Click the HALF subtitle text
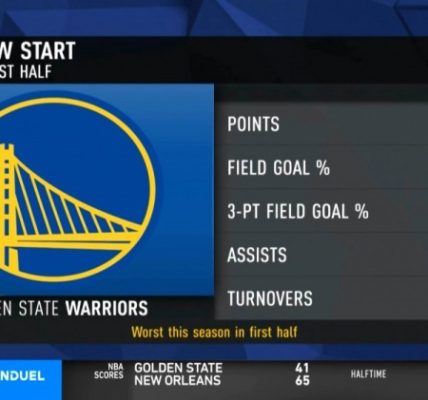Viewport: 428px width, 400px height. 36,72
